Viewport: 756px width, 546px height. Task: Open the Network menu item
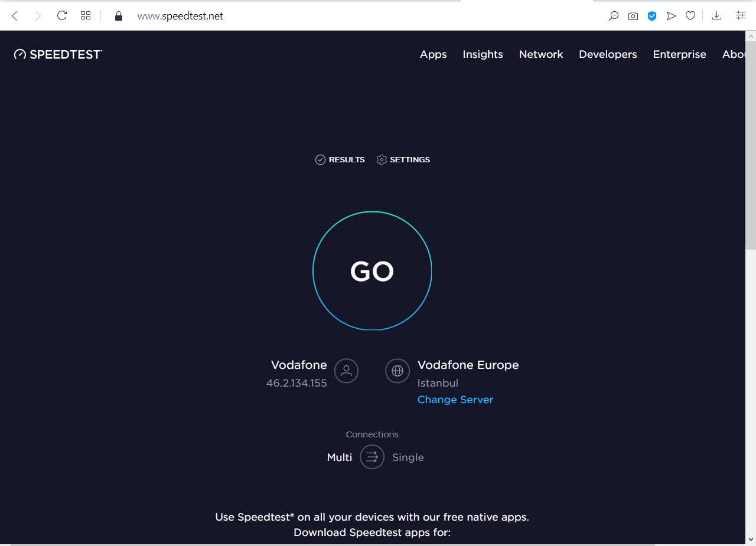click(541, 54)
